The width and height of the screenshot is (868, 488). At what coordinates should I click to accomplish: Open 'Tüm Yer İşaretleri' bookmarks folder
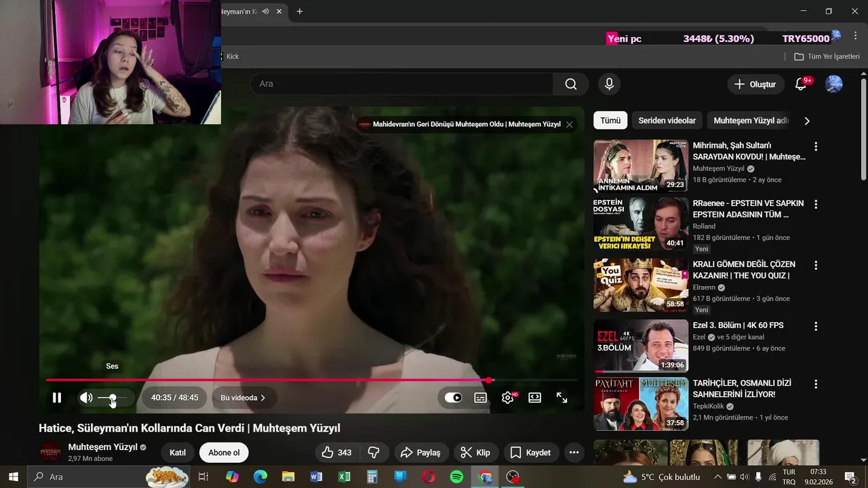[x=827, y=56]
